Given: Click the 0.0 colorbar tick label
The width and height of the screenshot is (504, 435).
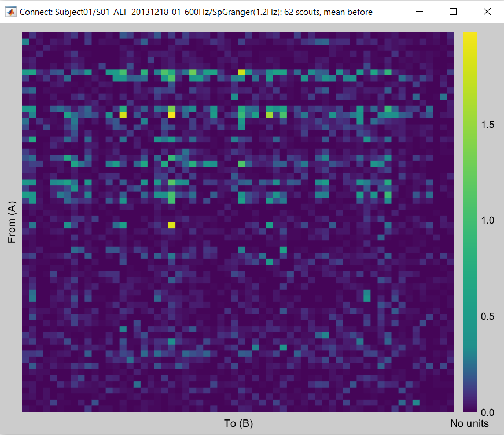Looking at the screenshot, I should (x=487, y=412).
